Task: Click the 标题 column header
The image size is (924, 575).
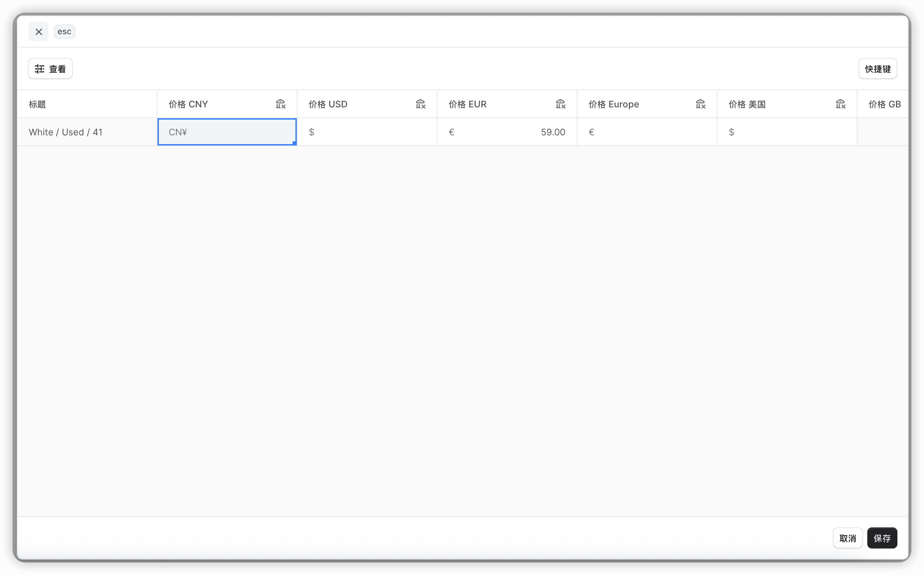Action: tap(37, 104)
